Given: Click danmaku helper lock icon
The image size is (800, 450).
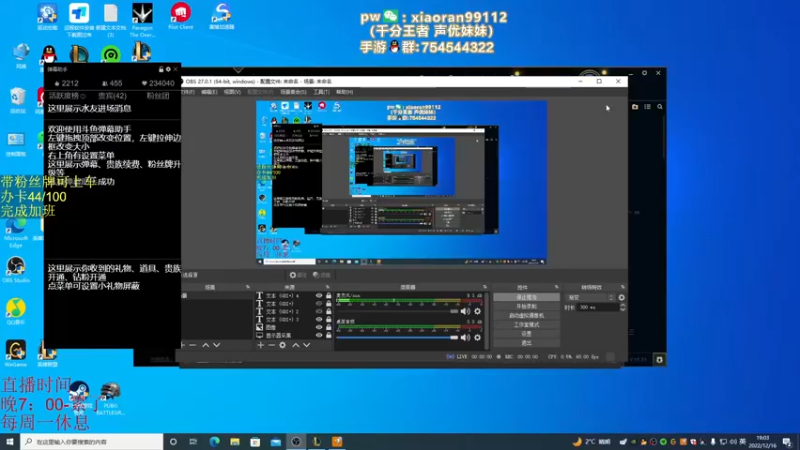Looking at the screenshot, I should pos(161,69).
